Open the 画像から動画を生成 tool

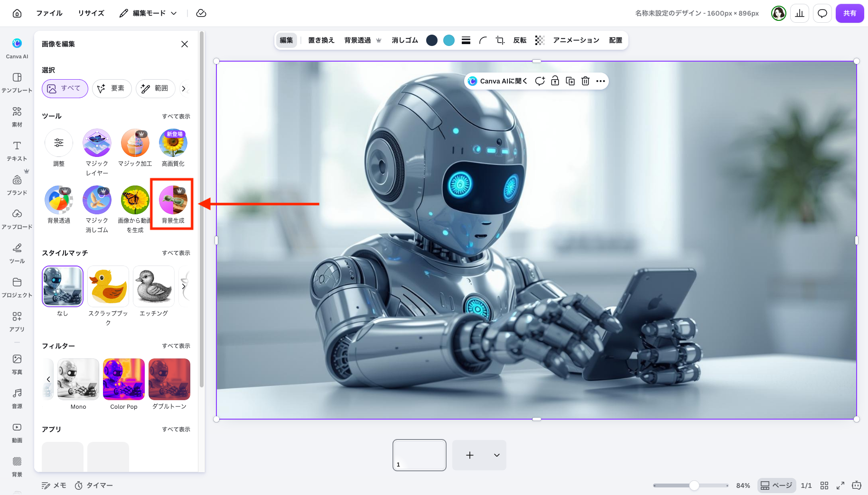135,209
